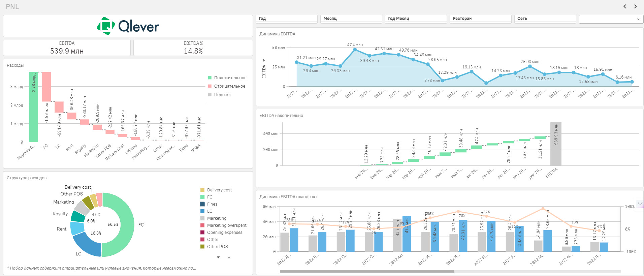Go to the previous sheet arrow
The width and height of the screenshot is (644, 276).
coord(625,6)
